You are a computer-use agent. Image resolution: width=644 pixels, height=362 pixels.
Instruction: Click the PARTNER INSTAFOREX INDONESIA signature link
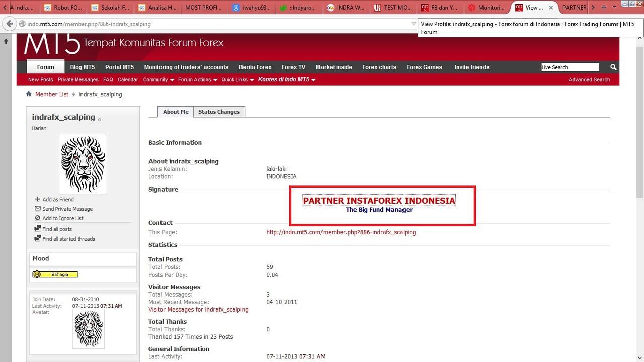tap(379, 201)
